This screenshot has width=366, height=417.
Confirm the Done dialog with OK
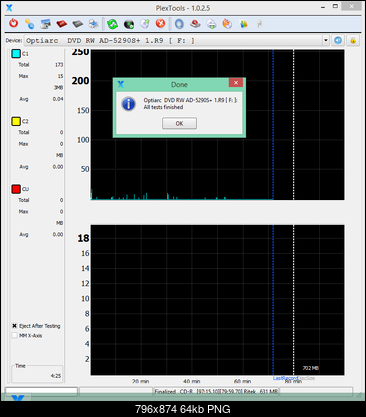click(179, 123)
